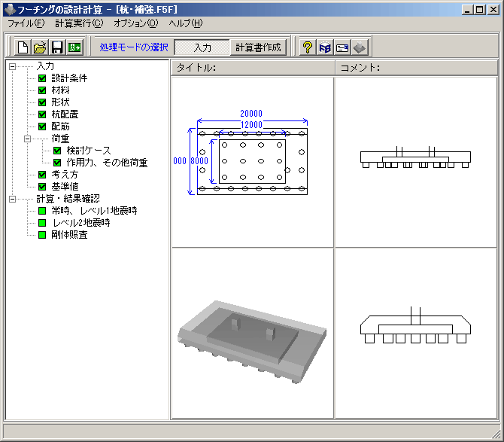Switch to 計算書作成 mode
504x442 pixels.
click(258, 47)
